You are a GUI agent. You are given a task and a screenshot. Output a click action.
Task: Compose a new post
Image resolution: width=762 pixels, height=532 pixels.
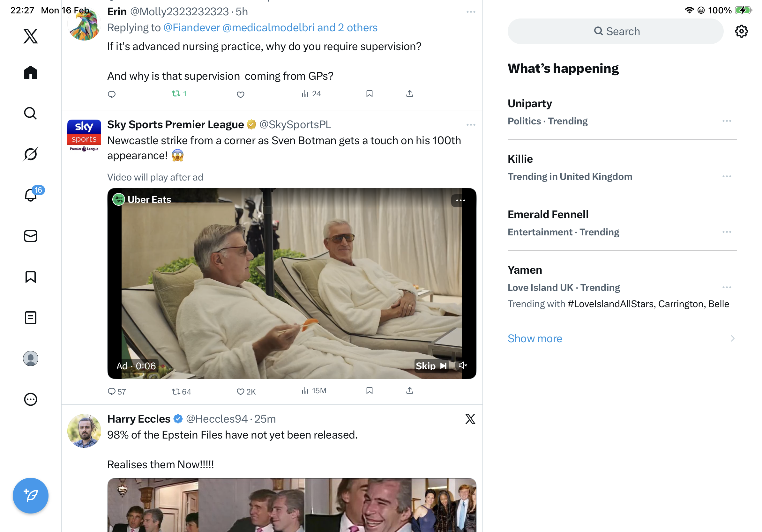click(31, 495)
